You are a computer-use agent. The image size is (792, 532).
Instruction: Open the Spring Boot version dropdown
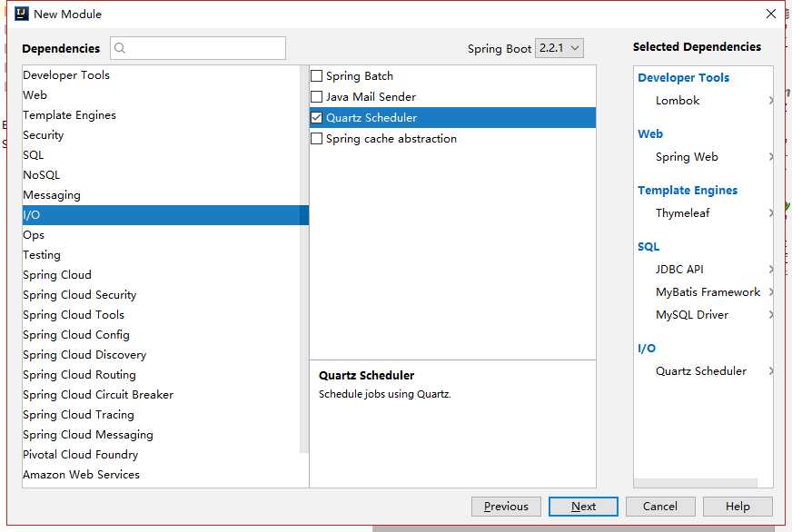pyautogui.click(x=559, y=48)
